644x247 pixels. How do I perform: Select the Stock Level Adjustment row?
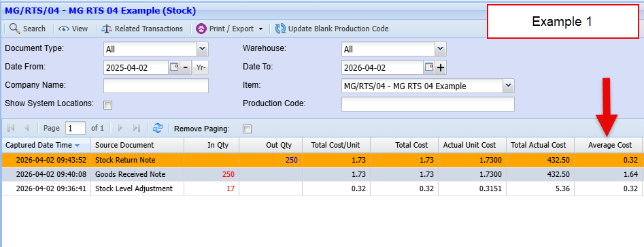[x=322, y=188]
